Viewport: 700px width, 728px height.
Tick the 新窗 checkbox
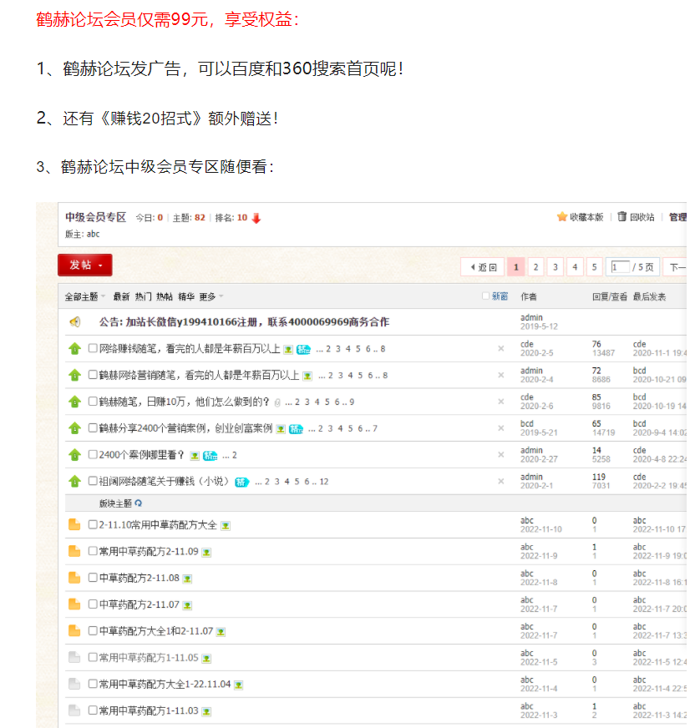tap(486, 296)
